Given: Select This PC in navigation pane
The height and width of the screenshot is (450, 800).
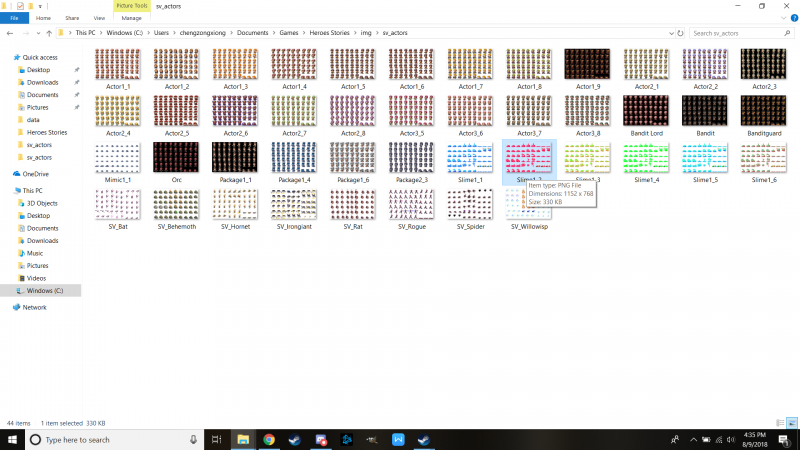Looking at the screenshot, I should click(32, 191).
